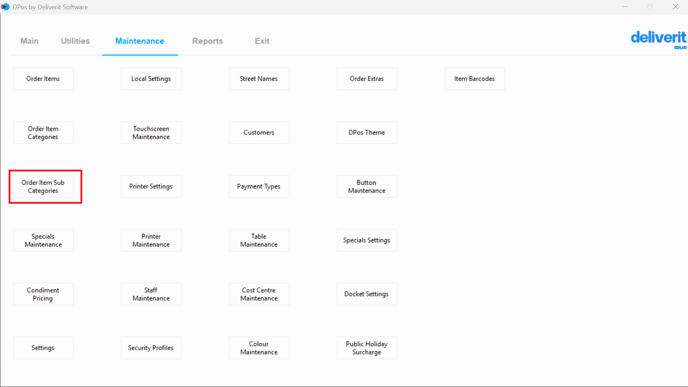Open Local Settings
Viewport: 688px width, 387px height.
click(151, 79)
